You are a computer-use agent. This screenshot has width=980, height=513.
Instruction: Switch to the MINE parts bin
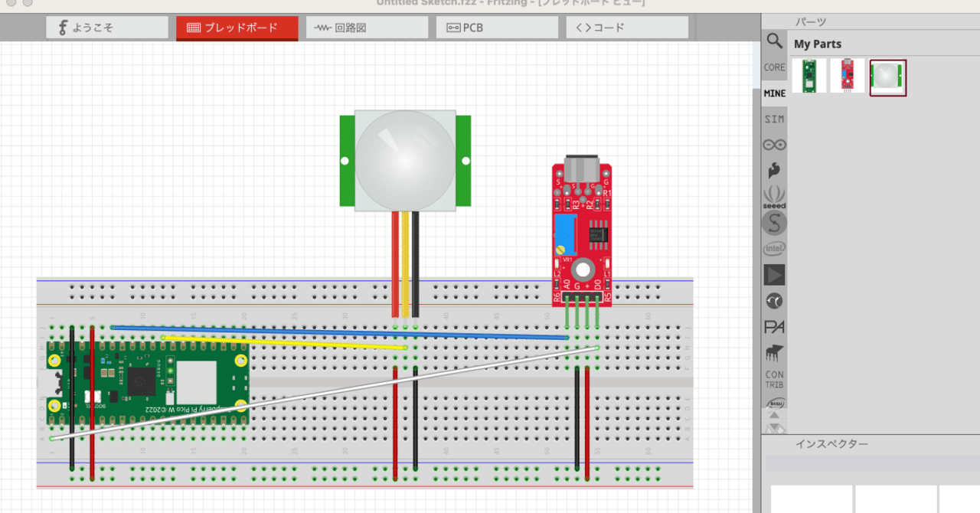[x=774, y=93]
